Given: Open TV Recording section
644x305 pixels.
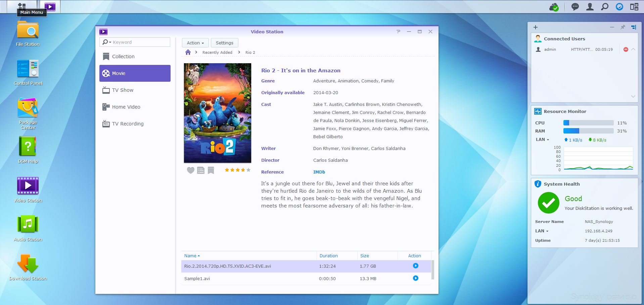Looking at the screenshot, I should click(x=135, y=124).
